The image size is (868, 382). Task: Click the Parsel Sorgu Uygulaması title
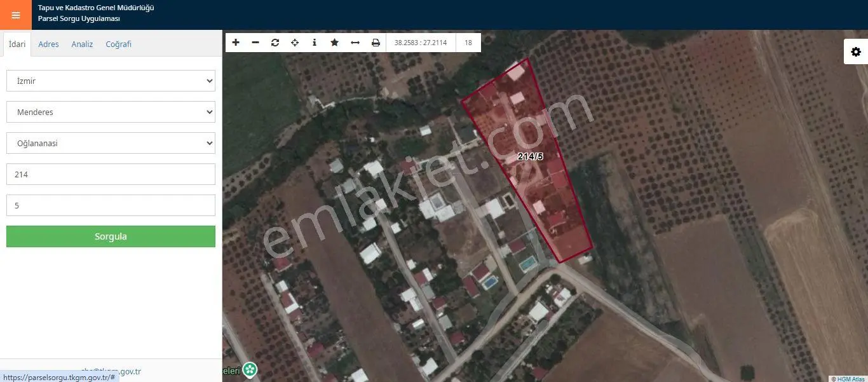pyautogui.click(x=79, y=19)
